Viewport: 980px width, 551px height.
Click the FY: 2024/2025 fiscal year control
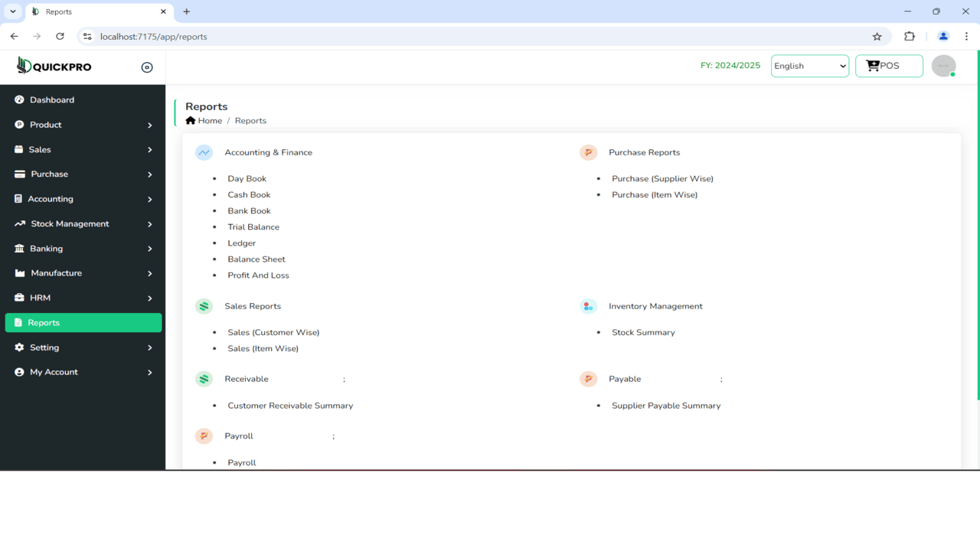730,66
